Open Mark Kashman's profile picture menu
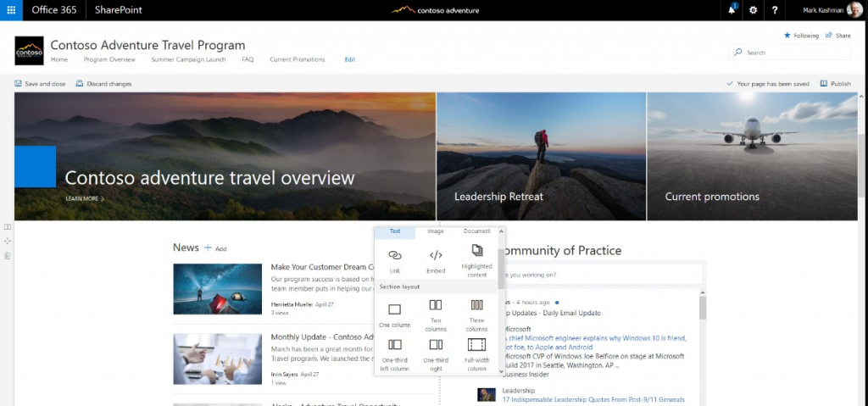Screen dimensions: 868x406 [854, 10]
